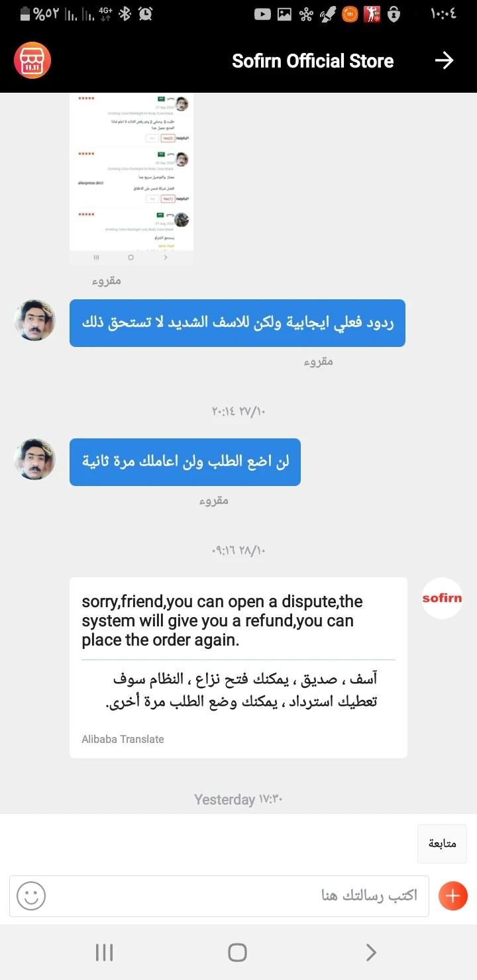Open the user's avatar beside the first blue message
477x980 pixels.
click(34, 320)
